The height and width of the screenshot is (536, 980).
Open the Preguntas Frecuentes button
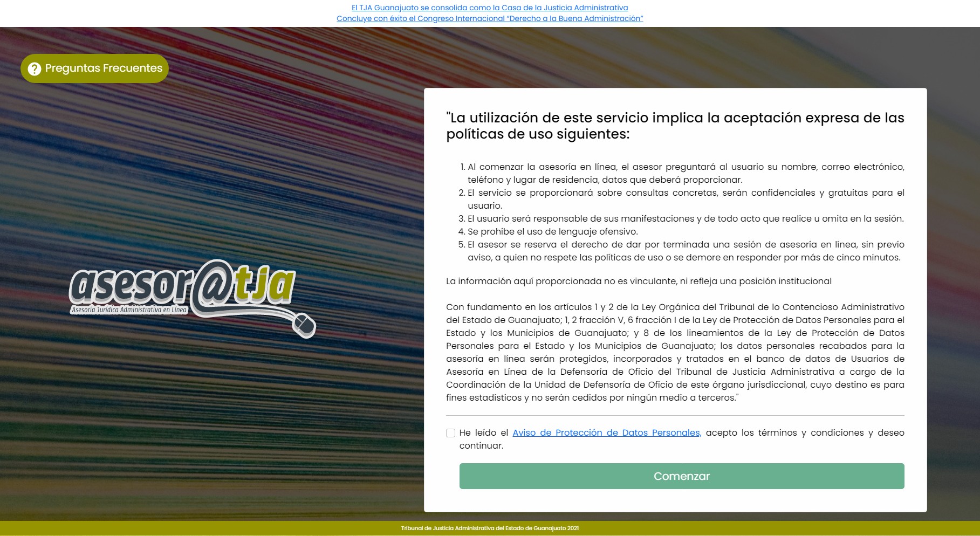click(x=95, y=68)
